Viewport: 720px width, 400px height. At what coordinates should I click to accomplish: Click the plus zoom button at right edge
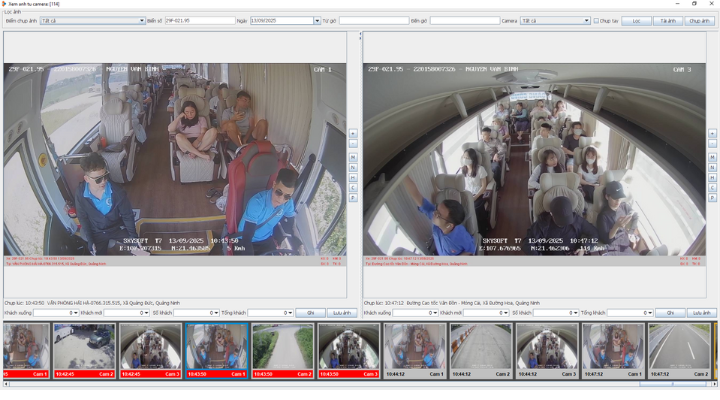point(712,132)
